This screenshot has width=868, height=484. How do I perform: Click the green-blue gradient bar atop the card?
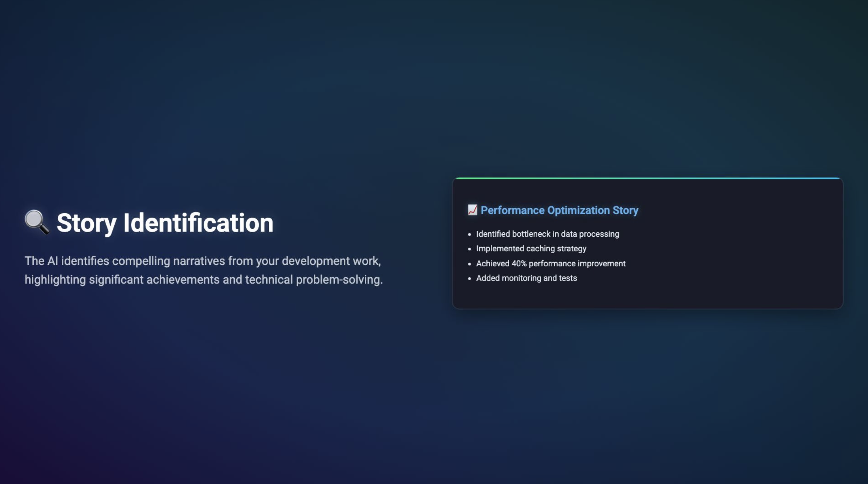coord(648,178)
